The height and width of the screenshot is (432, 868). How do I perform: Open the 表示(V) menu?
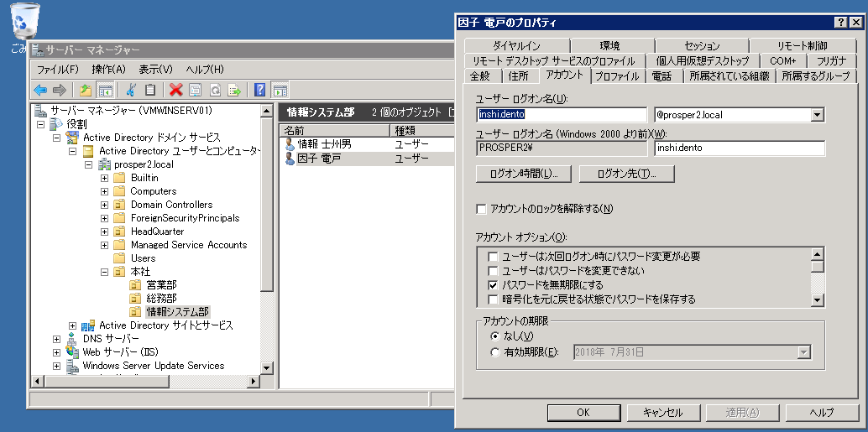point(155,69)
